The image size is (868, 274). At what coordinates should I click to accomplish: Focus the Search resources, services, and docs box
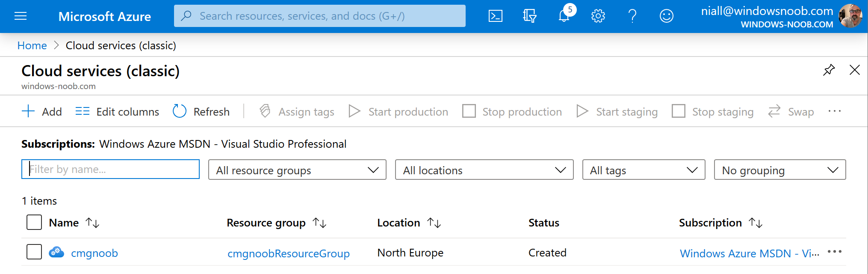(320, 16)
